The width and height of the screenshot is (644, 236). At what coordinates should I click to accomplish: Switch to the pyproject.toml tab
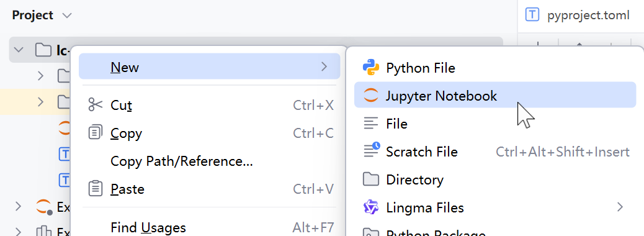(578, 16)
